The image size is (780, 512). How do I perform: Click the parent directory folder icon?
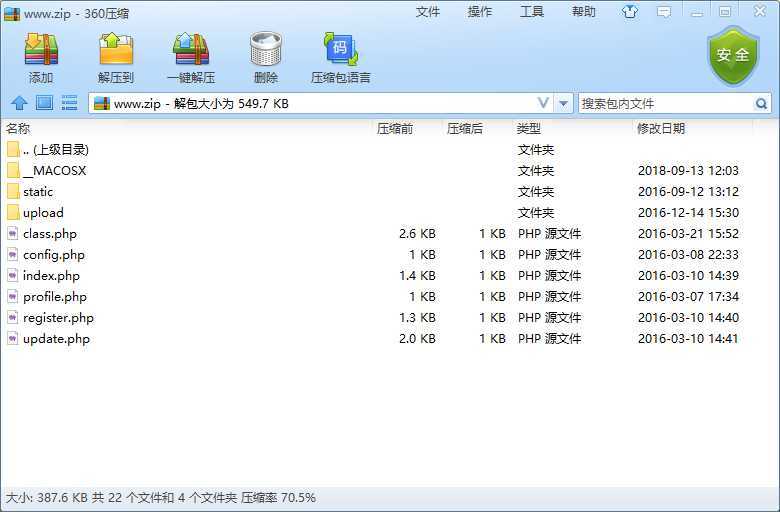point(13,149)
